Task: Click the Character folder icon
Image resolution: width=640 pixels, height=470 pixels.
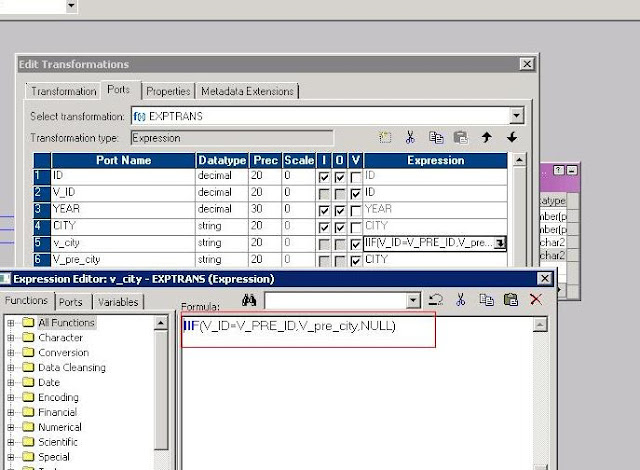Action: [28, 337]
